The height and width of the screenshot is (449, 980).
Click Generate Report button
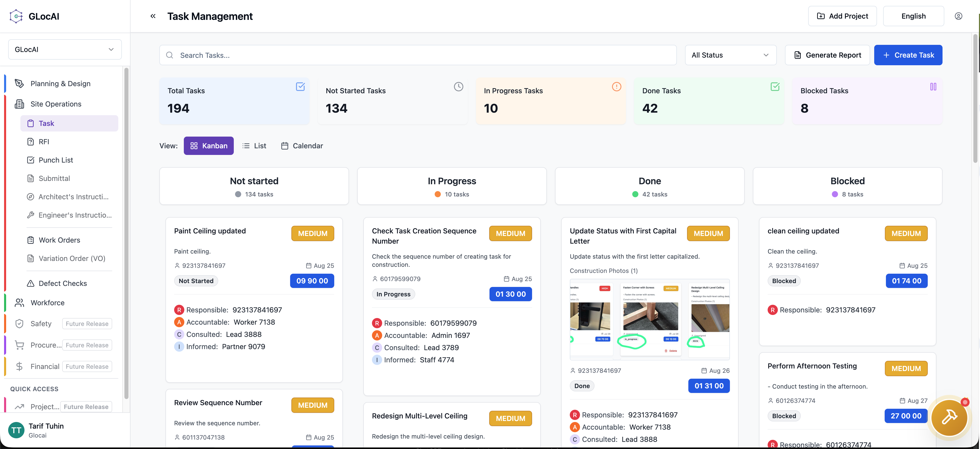(827, 55)
